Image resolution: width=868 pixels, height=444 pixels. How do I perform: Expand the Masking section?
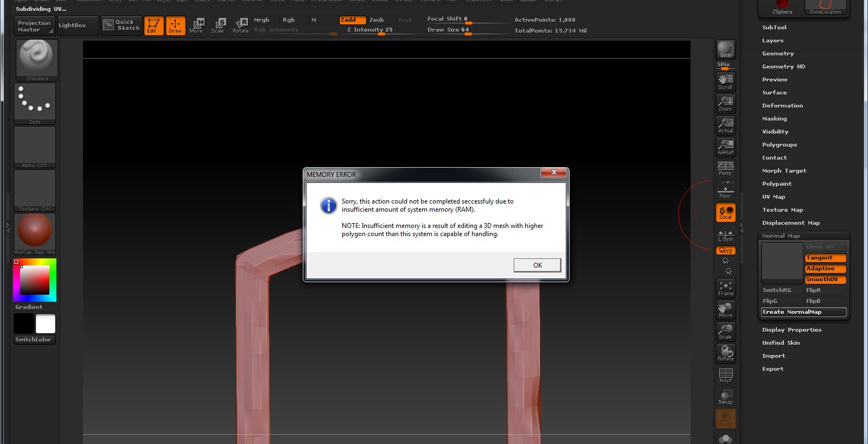774,119
